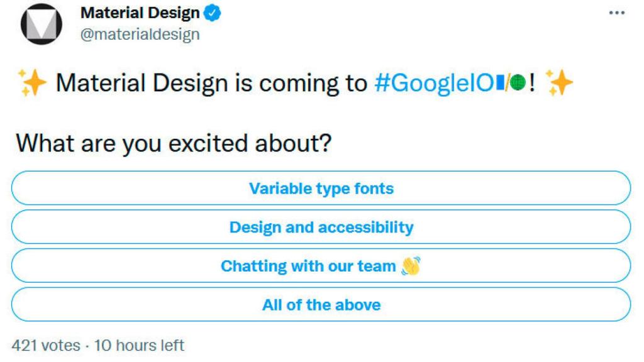Click the exclamation mark after the hashflag

pyautogui.click(x=532, y=84)
